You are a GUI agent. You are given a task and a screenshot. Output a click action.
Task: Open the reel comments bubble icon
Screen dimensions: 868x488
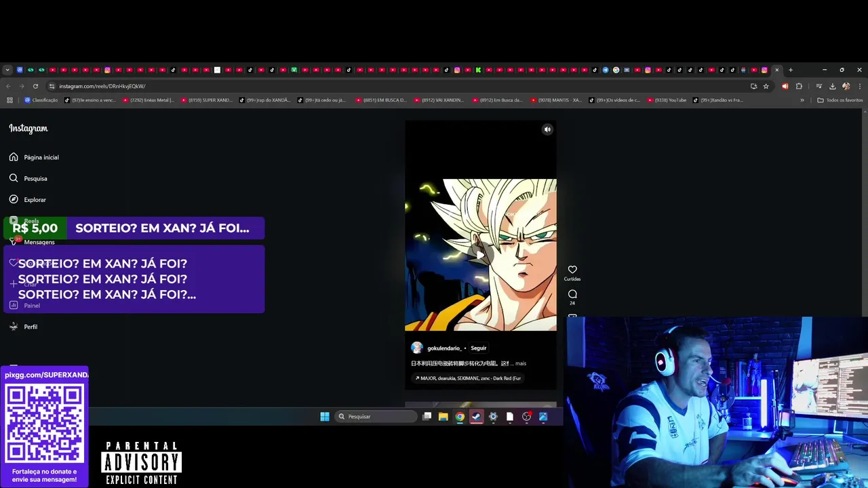tap(572, 294)
